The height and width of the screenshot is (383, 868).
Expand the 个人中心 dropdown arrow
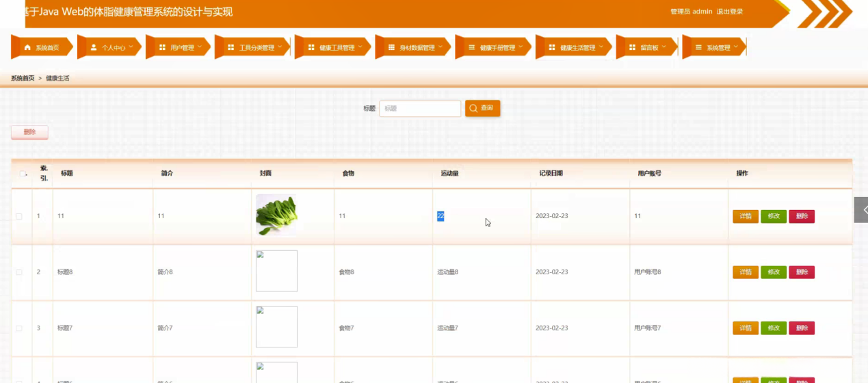[131, 47]
